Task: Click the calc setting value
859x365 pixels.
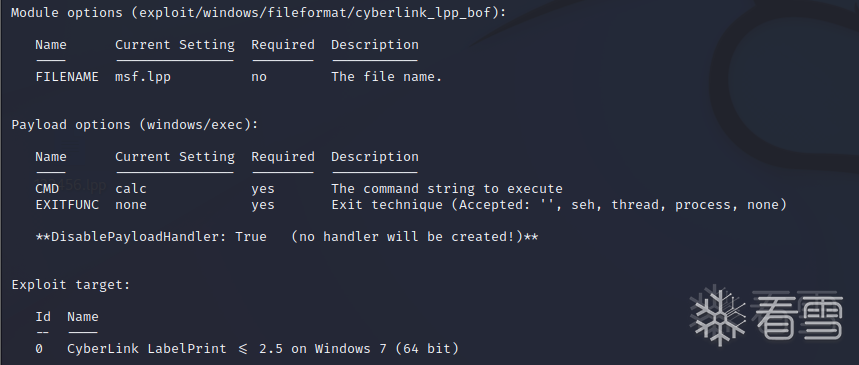Action: pos(131,189)
